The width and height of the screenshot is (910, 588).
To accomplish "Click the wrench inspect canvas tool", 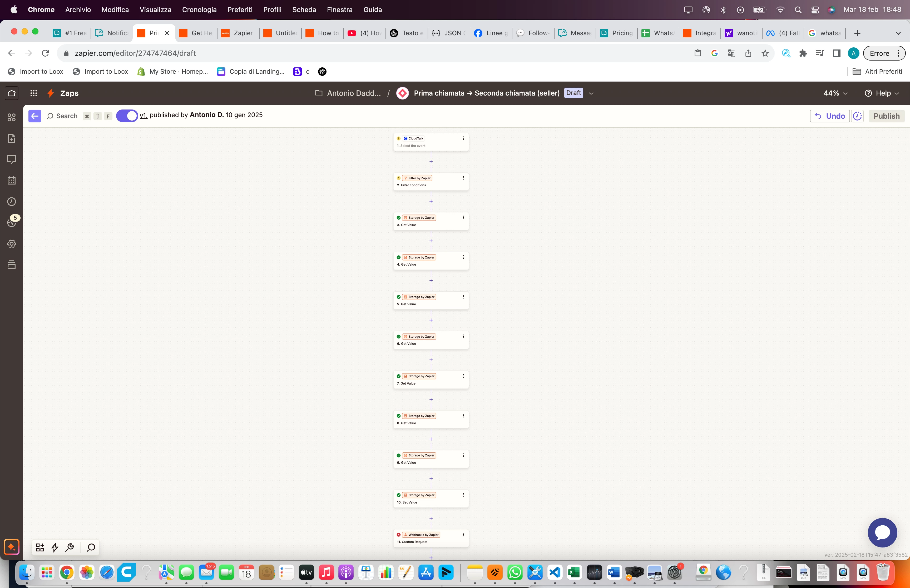I will (x=70, y=547).
